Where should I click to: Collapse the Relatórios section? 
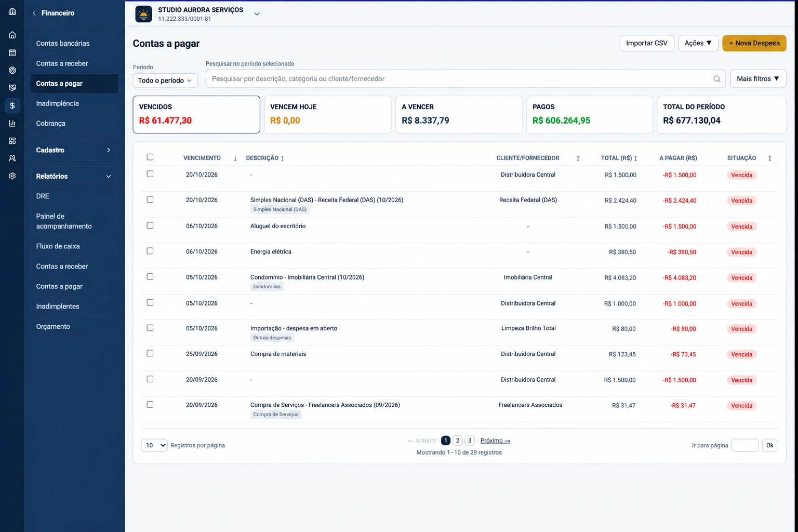tap(74, 176)
